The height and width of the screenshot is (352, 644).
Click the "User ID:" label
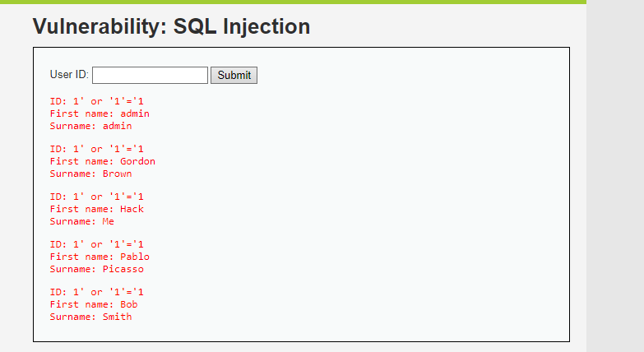coord(69,75)
